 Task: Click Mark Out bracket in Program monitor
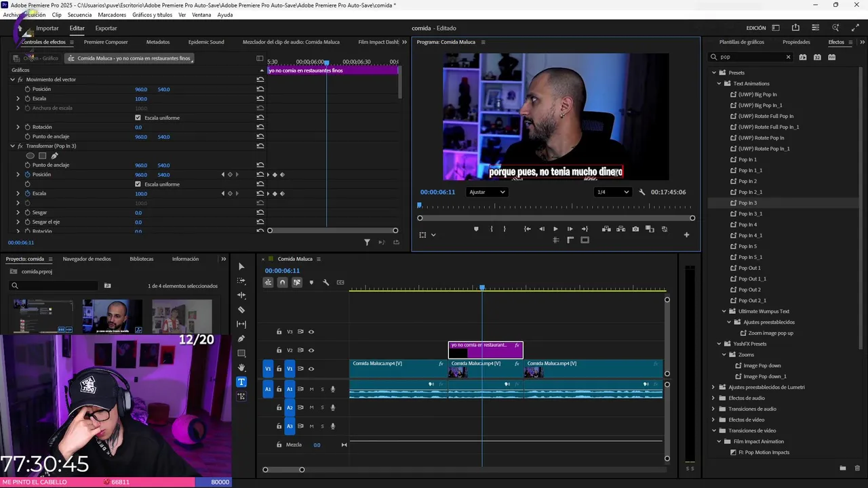click(x=505, y=229)
